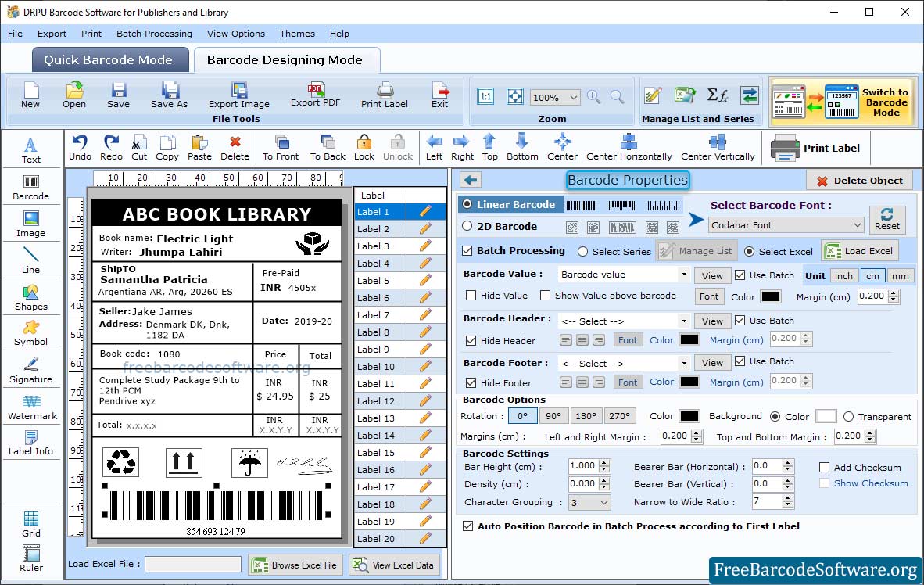Insert a Watermark
This screenshot has width=924, height=585.
(32, 407)
